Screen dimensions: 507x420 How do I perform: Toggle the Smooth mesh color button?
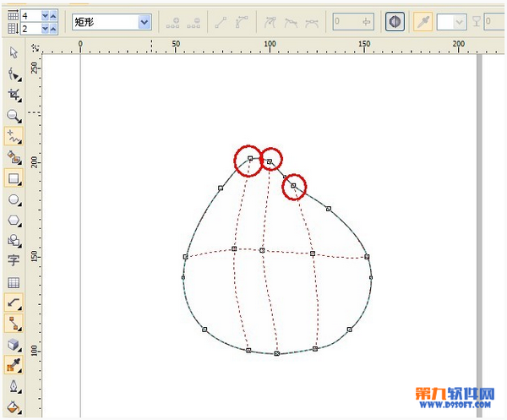tap(395, 22)
